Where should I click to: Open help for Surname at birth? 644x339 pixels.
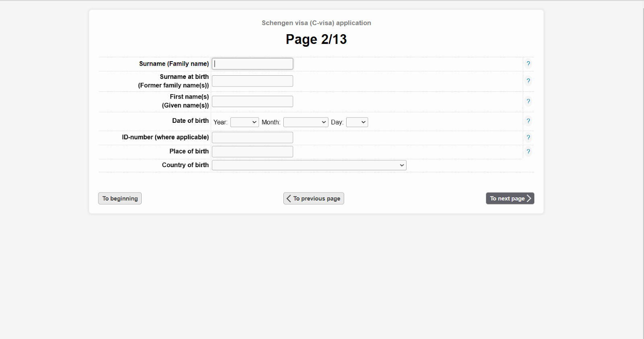[x=528, y=81]
